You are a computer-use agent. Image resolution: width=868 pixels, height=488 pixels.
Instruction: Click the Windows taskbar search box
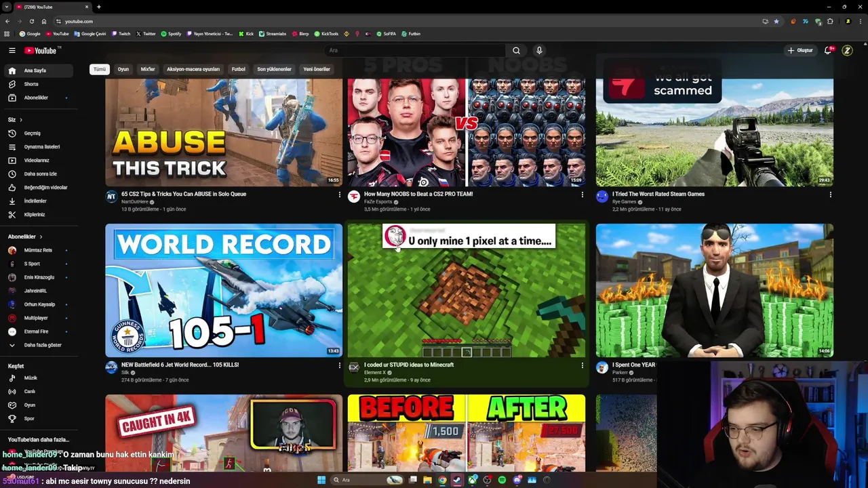[366, 480]
